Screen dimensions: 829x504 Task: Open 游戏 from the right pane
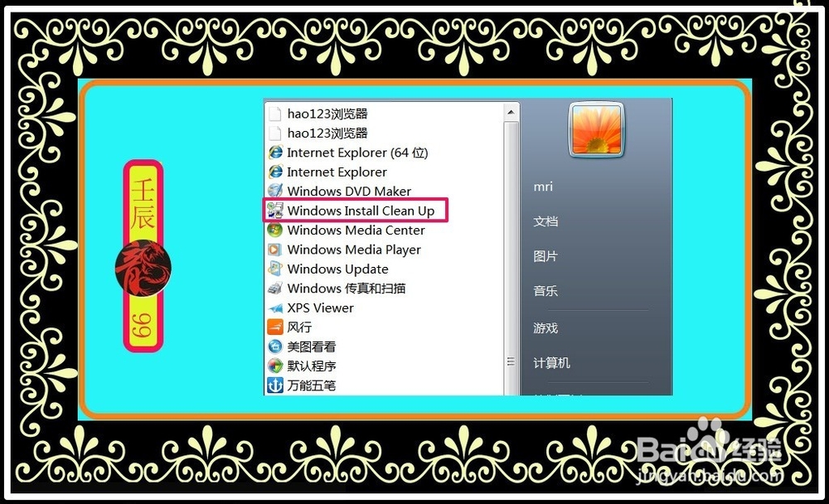point(545,328)
